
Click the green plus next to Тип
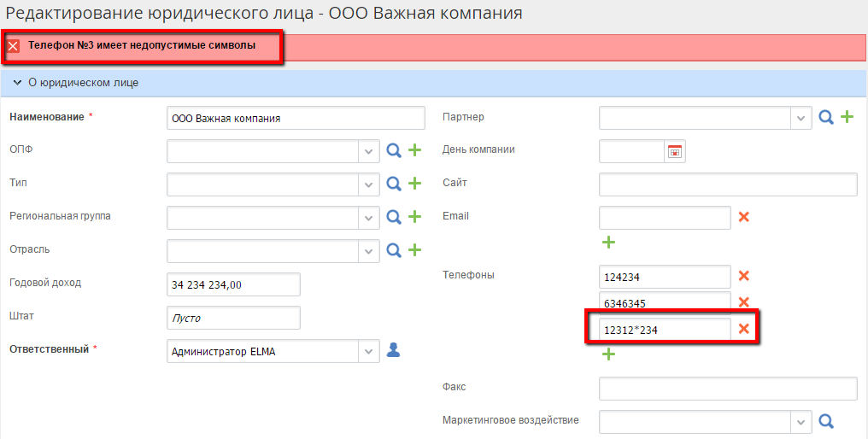click(414, 184)
